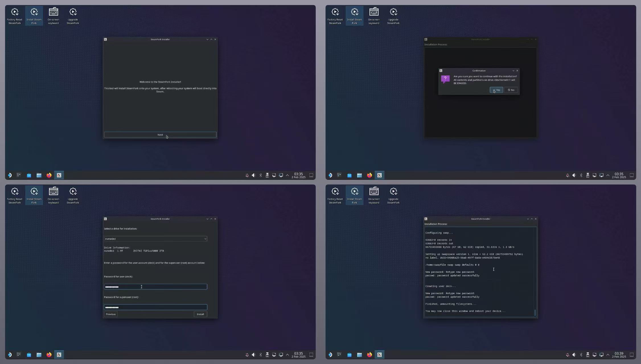Launch Firefox from the 03:39 desktop taskbar
Screen dimensions: 641x364
coord(369,355)
